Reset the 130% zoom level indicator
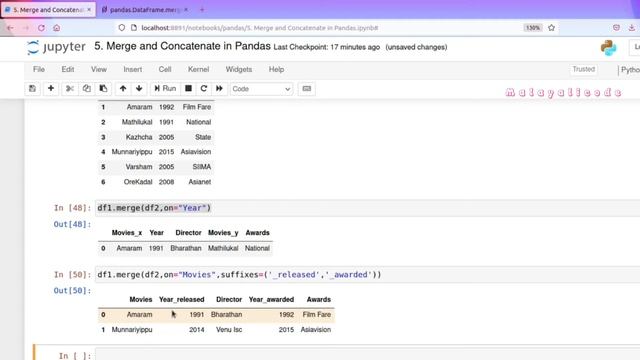640x360 pixels. pyautogui.click(x=533, y=28)
